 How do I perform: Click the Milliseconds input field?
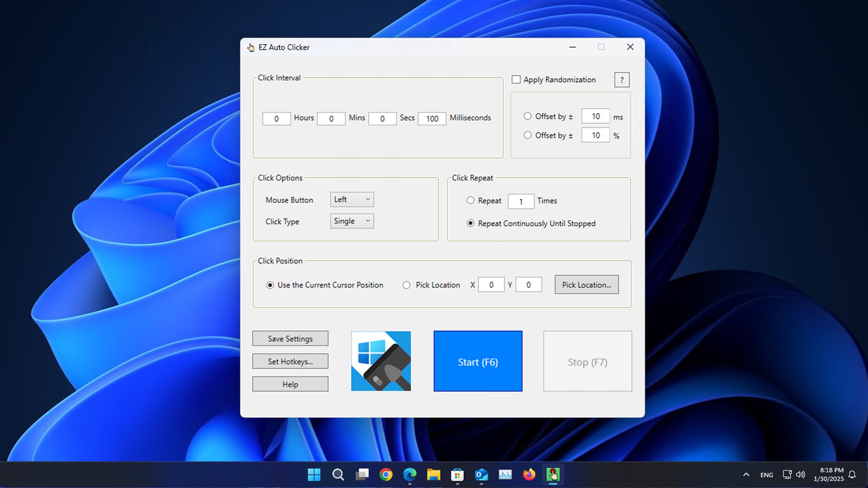432,119
